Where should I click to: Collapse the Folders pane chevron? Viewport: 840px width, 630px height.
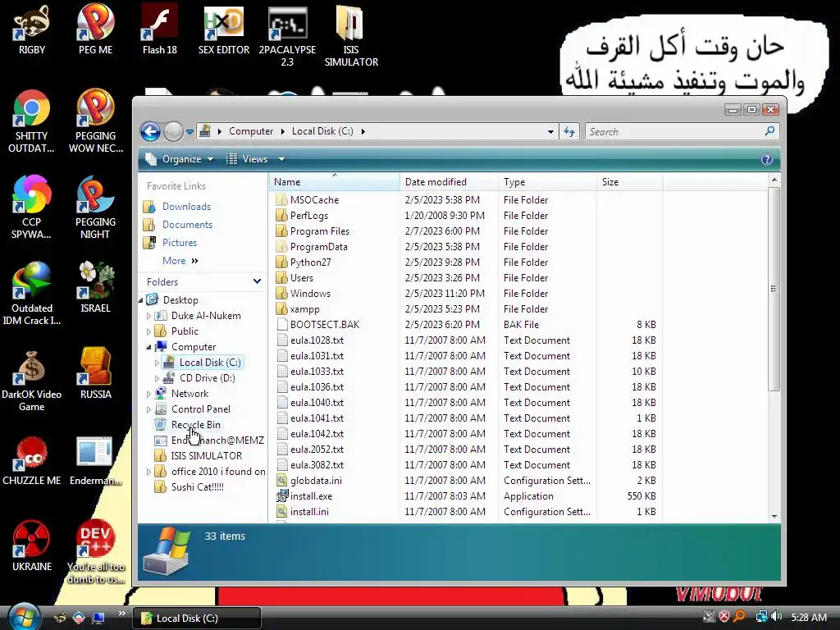[x=257, y=281]
